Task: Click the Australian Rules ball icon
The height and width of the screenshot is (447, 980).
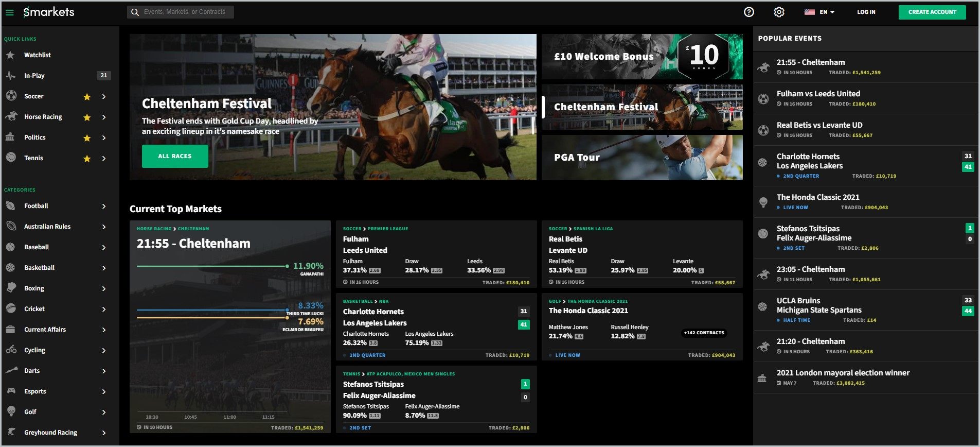Action: pyautogui.click(x=11, y=226)
